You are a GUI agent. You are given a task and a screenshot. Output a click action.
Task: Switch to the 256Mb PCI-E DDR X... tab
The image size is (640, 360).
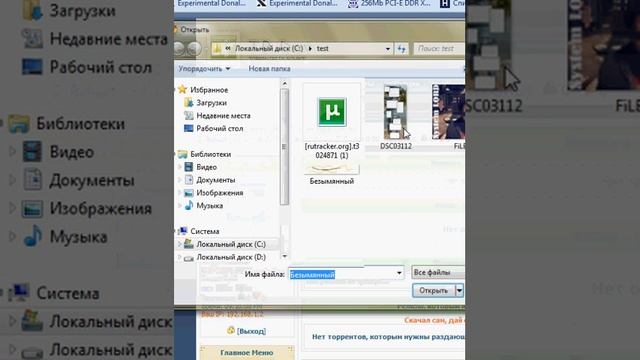click(389, 4)
